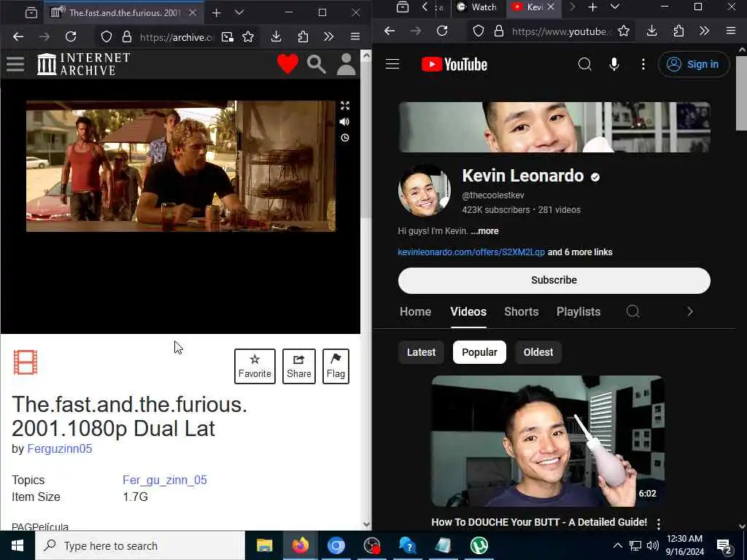This screenshot has height=560, width=747.
Task: Go back in right Firefox window
Action: (x=390, y=31)
